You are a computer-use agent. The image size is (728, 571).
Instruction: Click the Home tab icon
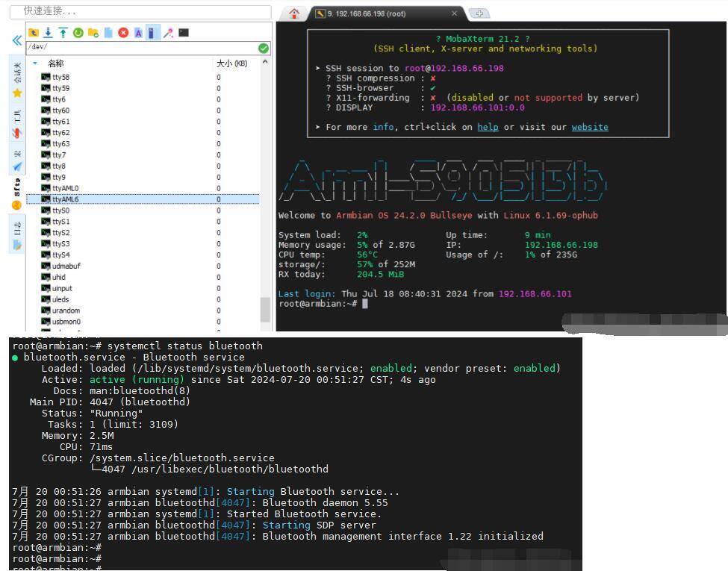point(294,13)
